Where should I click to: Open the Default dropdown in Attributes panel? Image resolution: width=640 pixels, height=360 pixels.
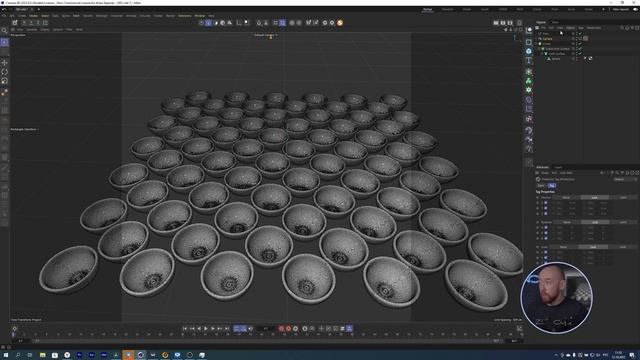coord(625,179)
